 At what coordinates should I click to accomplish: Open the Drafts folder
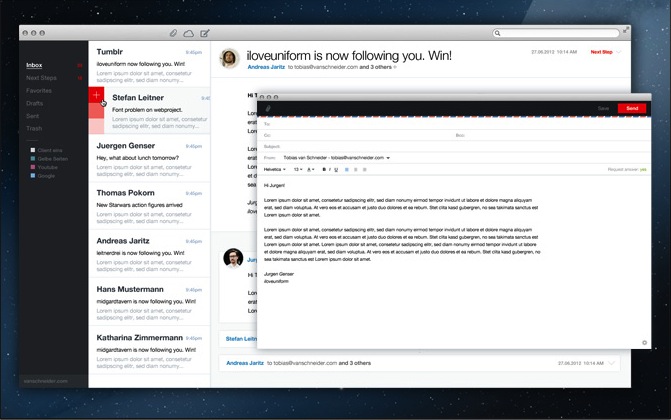pyautogui.click(x=34, y=103)
